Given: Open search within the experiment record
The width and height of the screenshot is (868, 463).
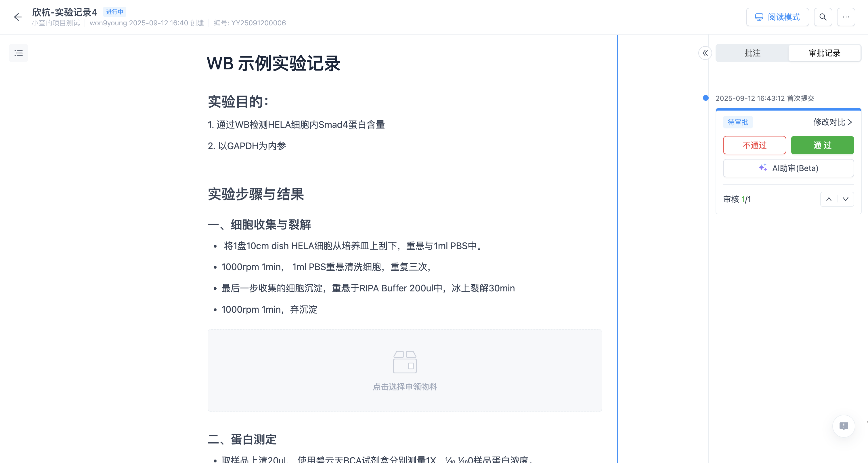Looking at the screenshot, I should [823, 17].
